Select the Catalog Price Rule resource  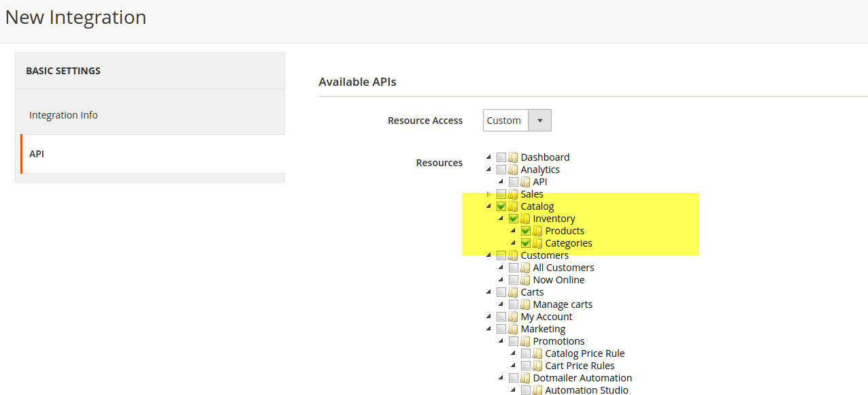tap(584, 353)
